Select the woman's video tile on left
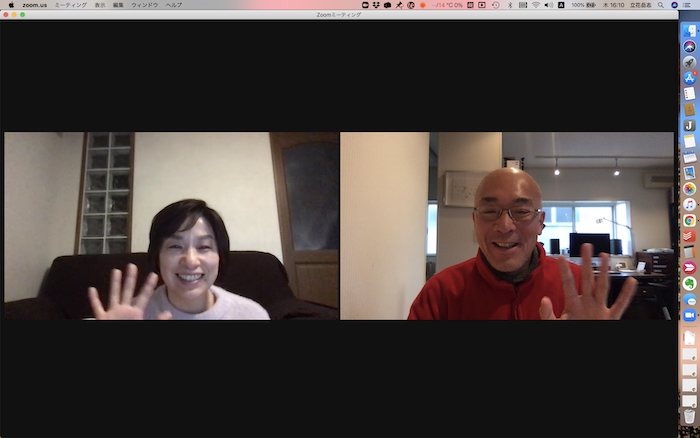The width and height of the screenshot is (700, 438). tap(171, 226)
